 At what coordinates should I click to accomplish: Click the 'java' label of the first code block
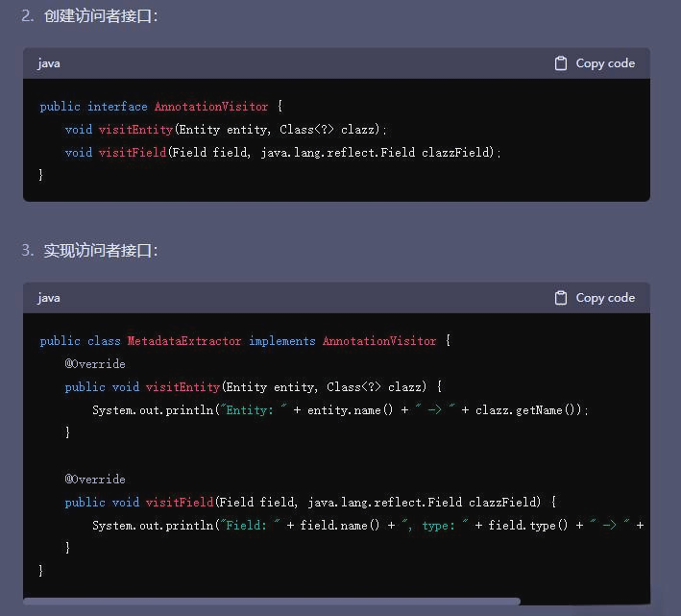click(x=49, y=63)
